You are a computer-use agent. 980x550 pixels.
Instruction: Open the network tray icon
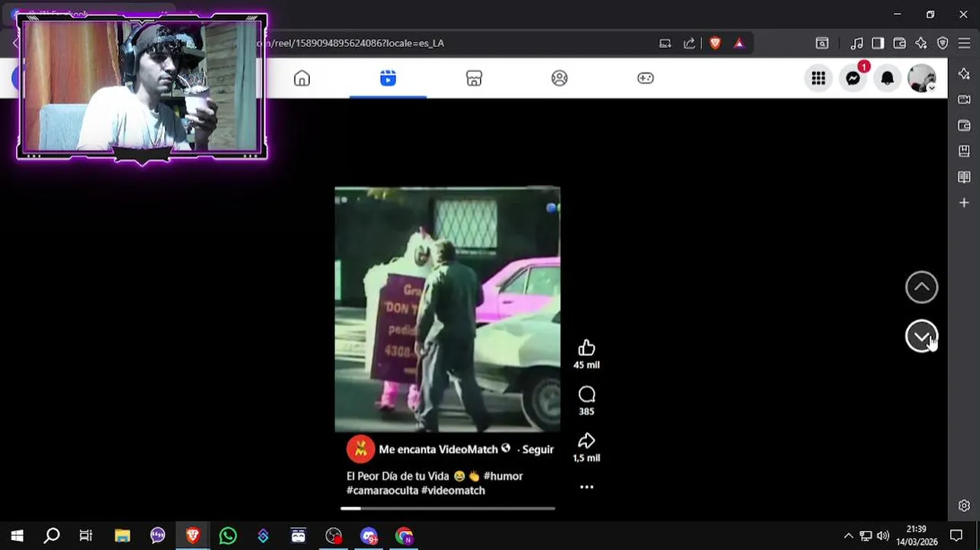click(x=866, y=535)
